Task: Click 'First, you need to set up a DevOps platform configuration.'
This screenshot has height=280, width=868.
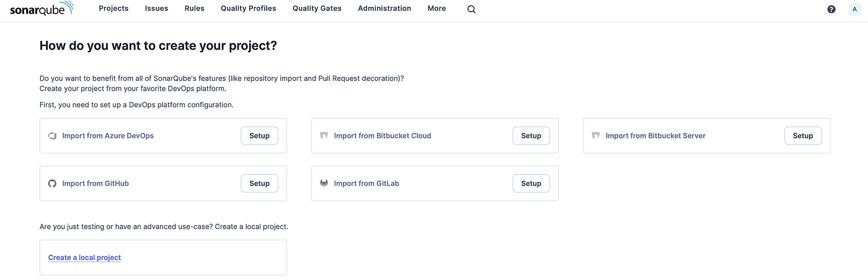Action: tap(136, 105)
